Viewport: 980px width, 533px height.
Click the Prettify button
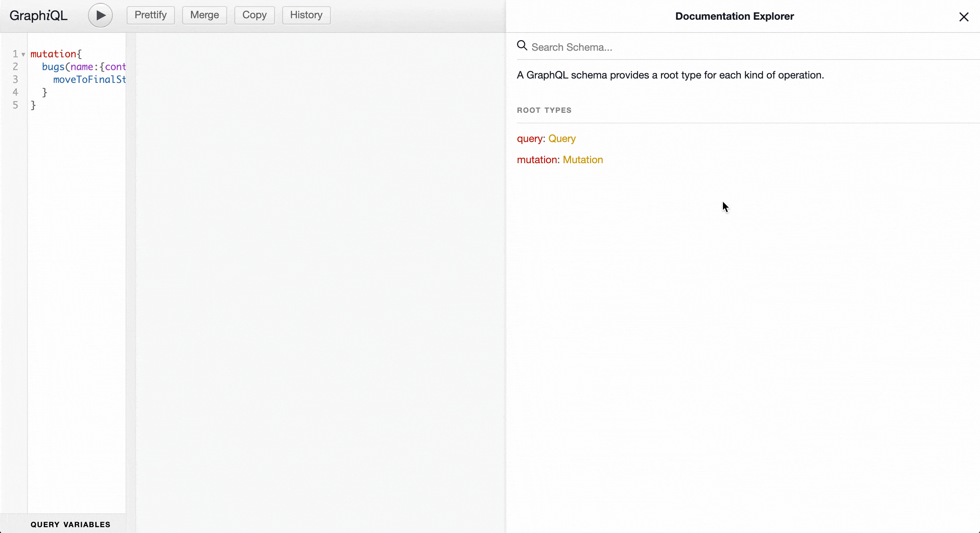point(151,15)
